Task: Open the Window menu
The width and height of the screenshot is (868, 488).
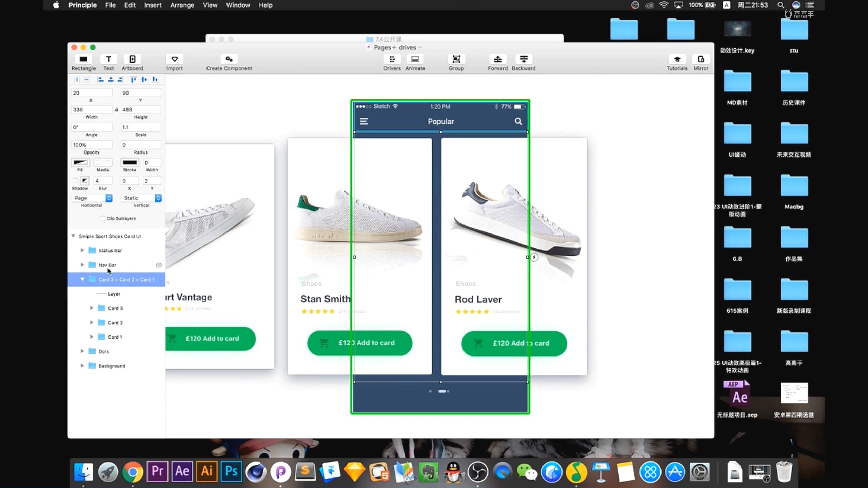Action: pyautogui.click(x=238, y=5)
